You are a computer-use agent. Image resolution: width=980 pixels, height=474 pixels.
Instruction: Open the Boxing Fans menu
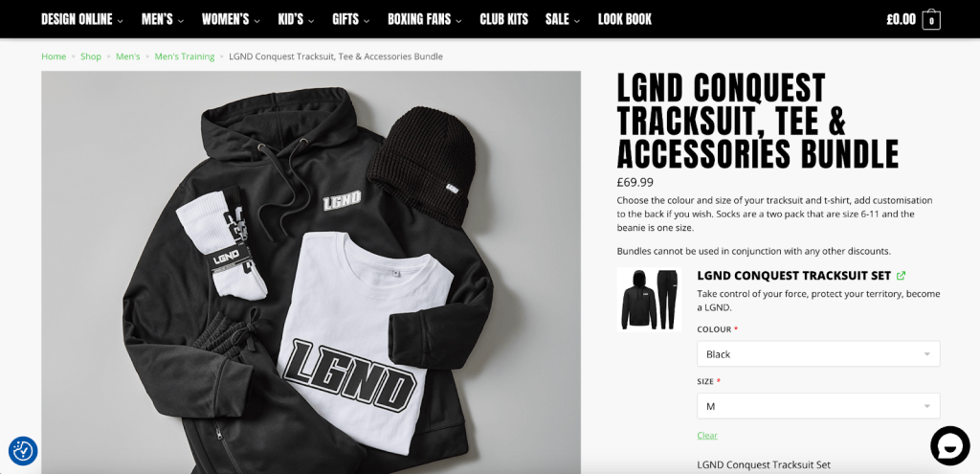click(x=424, y=19)
